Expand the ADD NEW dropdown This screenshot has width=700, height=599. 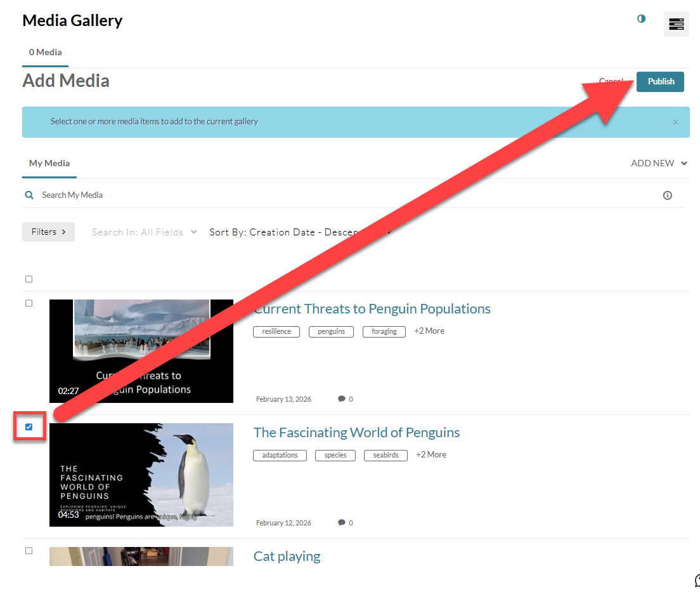(659, 164)
